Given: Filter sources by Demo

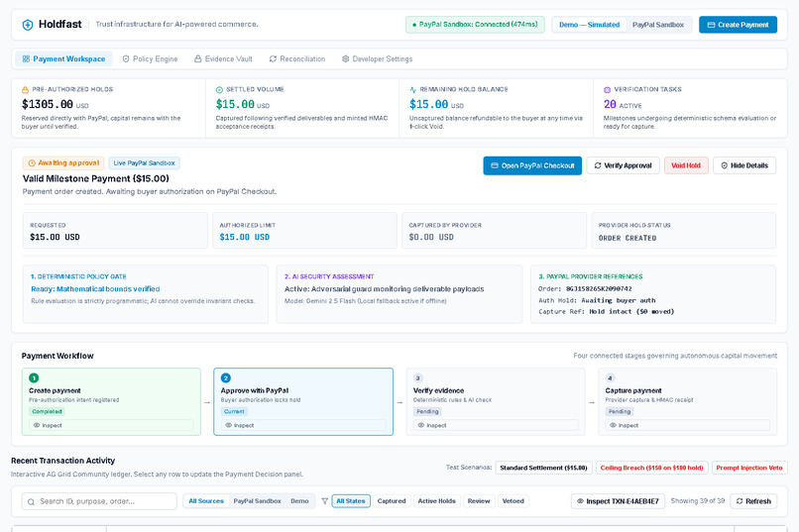Looking at the screenshot, I should (299, 501).
